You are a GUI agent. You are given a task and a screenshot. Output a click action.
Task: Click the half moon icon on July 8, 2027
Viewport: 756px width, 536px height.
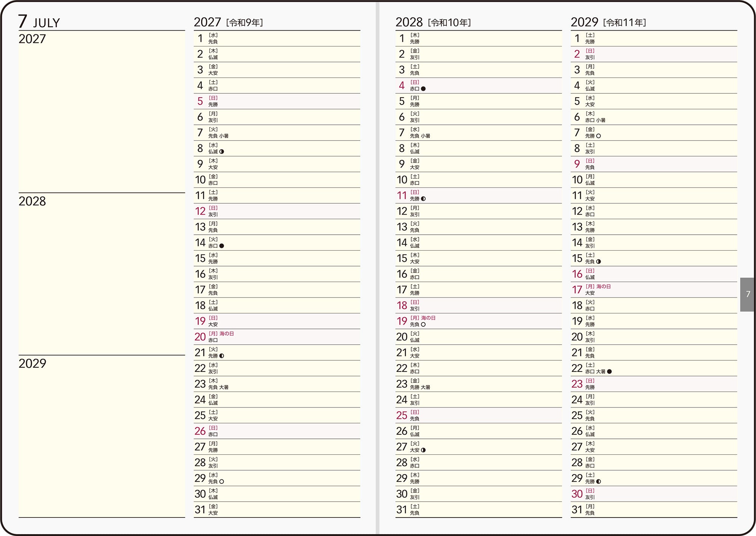click(x=222, y=152)
